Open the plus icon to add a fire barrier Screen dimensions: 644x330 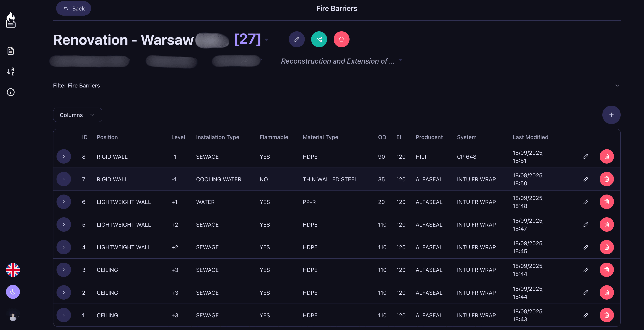coord(612,115)
